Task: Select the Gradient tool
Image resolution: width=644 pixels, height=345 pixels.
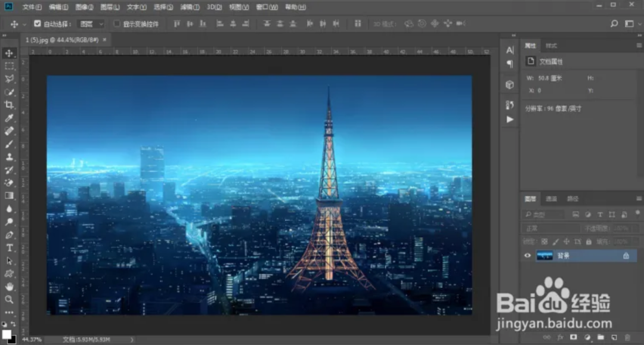Action: click(x=10, y=195)
